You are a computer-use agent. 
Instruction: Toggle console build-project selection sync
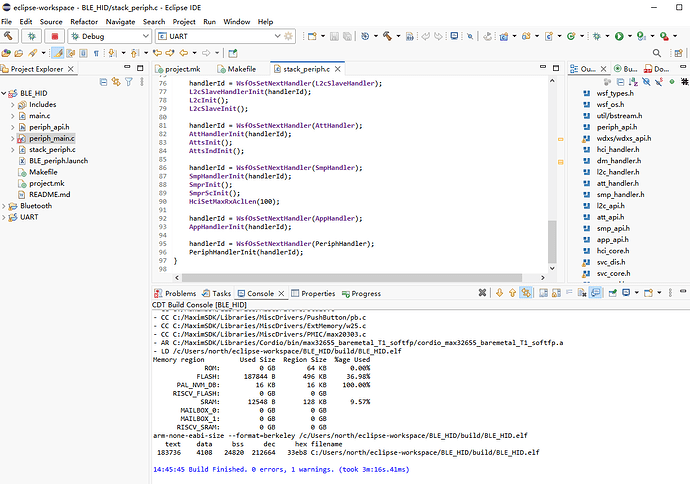pyautogui.click(x=526, y=293)
